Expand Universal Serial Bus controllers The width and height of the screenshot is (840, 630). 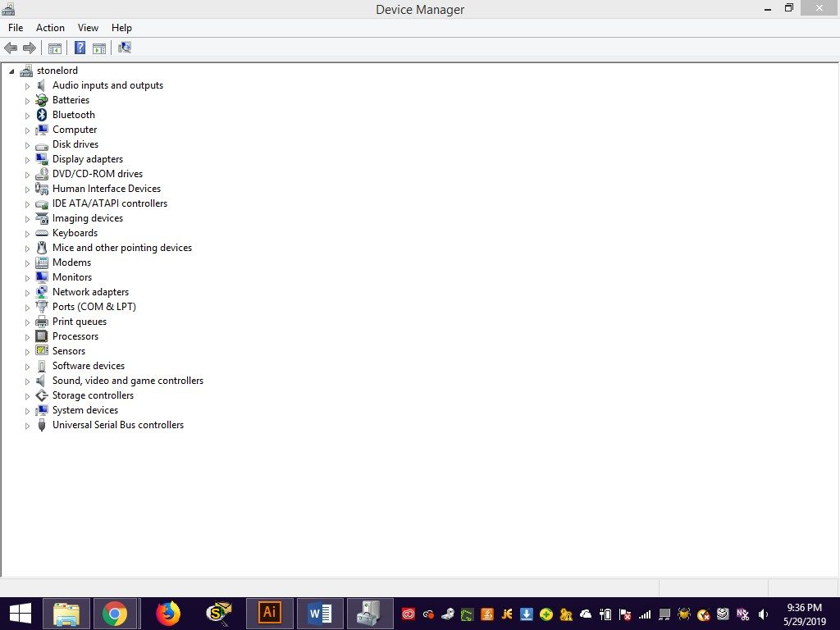click(x=27, y=426)
